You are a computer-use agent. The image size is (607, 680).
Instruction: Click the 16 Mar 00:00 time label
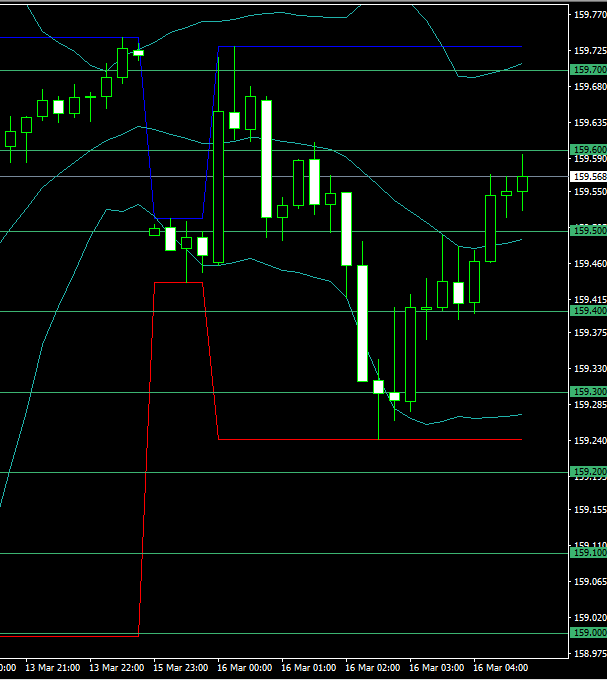click(x=245, y=667)
